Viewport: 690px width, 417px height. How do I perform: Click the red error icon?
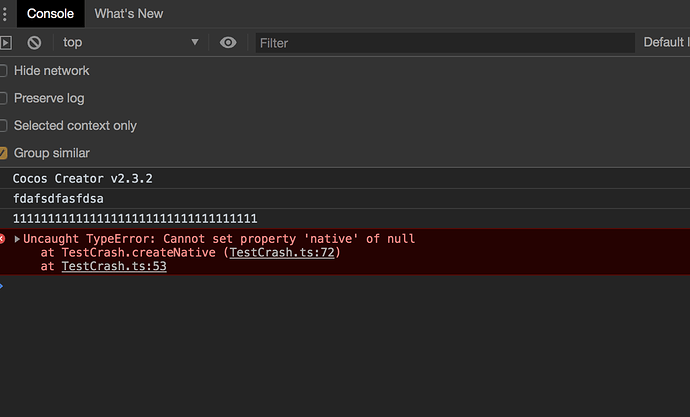[3, 239]
